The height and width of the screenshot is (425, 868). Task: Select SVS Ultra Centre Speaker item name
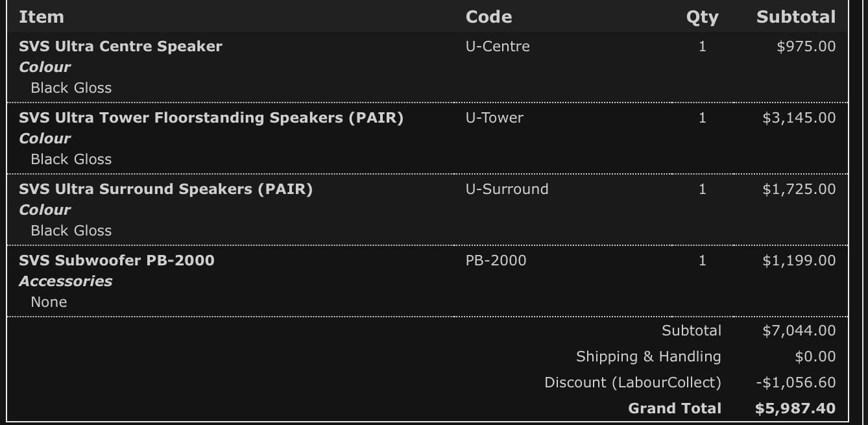pos(121,46)
